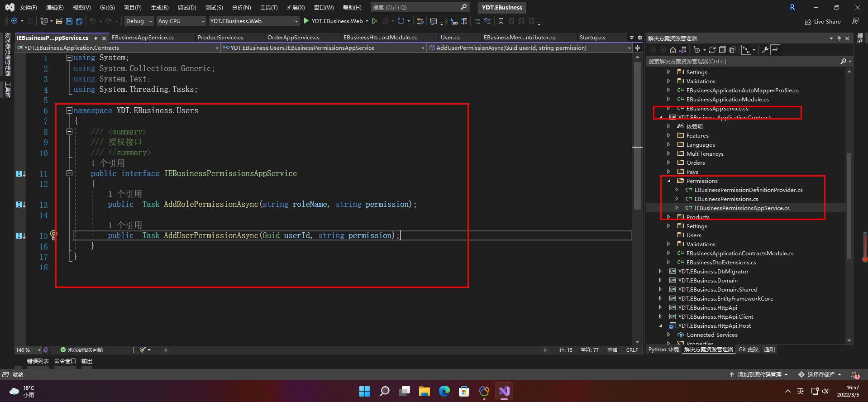Click the Uncomment selected lines icon
This screenshot has height=402, width=868.
point(487,21)
